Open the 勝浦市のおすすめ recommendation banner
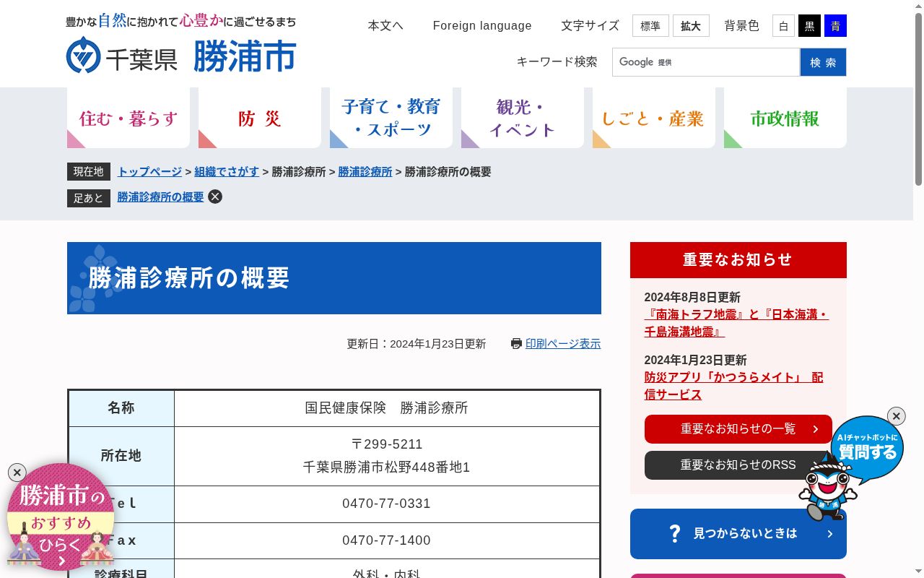Viewport: 924px width, 578px height. (x=61, y=517)
